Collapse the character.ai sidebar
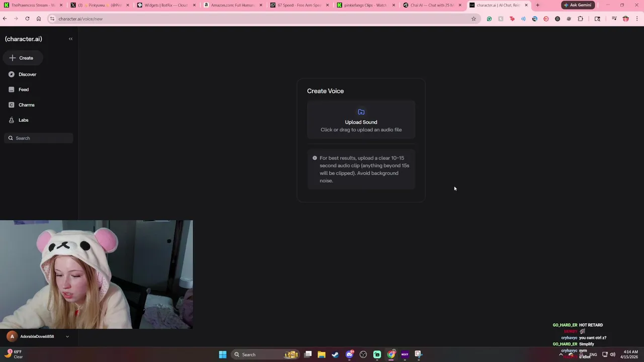The width and height of the screenshot is (644, 362). [x=70, y=39]
